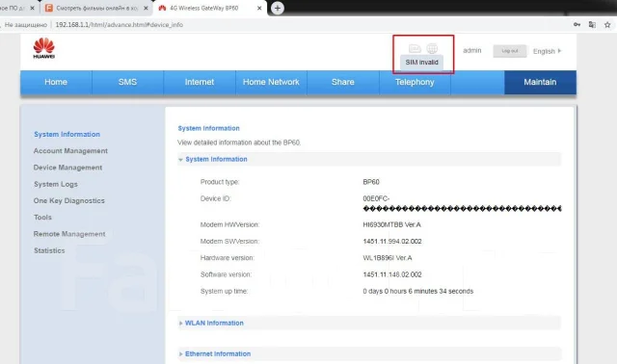Click the browser address bar URL
Screen dimensions: 617x364
click(119, 24)
